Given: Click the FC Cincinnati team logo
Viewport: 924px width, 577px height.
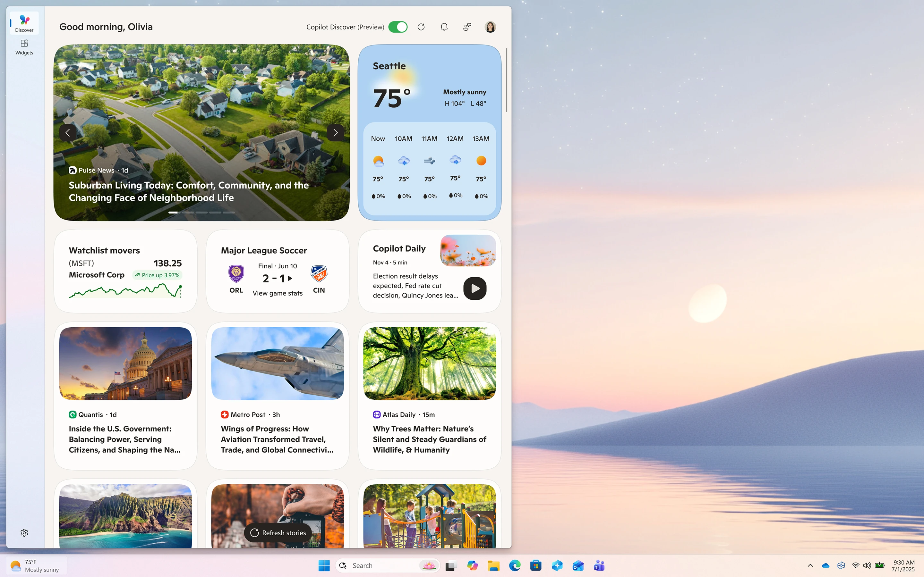Looking at the screenshot, I should (319, 273).
